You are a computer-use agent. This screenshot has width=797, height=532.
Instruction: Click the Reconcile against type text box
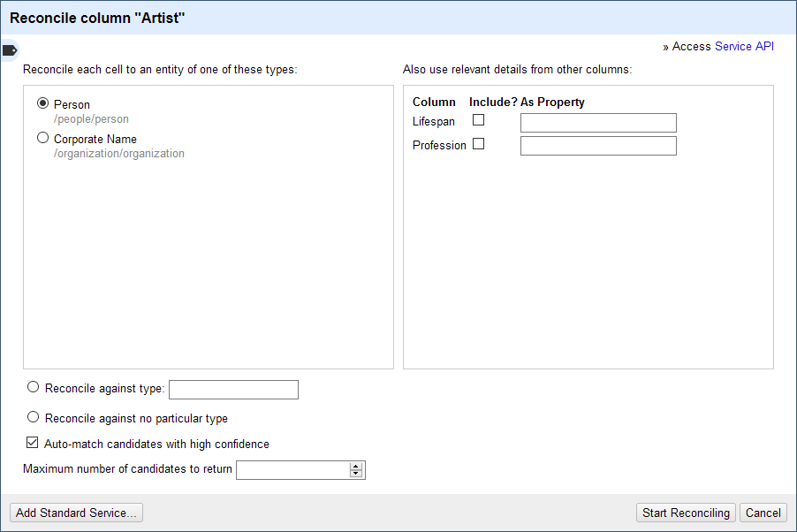point(233,390)
